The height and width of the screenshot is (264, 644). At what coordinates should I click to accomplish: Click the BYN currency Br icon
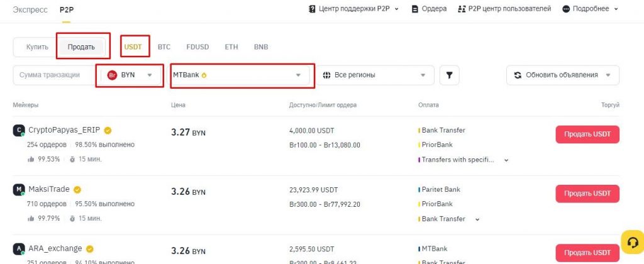(112, 75)
